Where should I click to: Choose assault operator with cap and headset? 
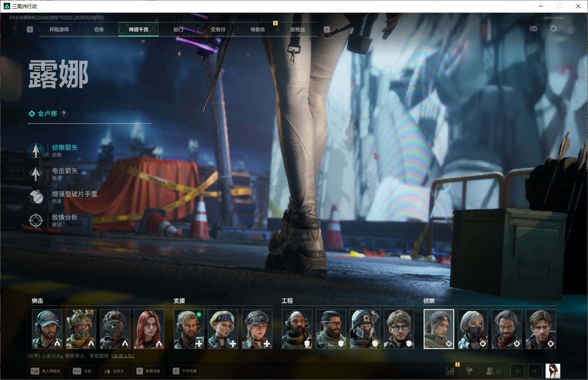tap(47, 329)
